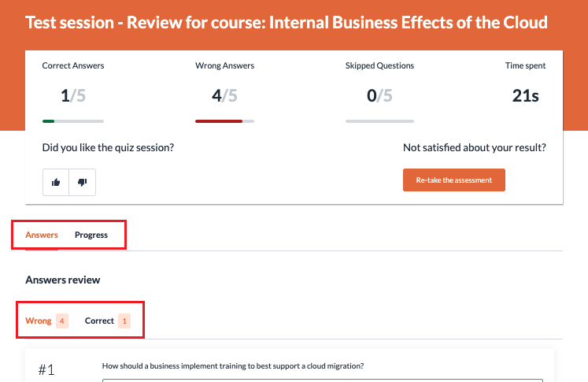This screenshot has width=588, height=382.
Task: Click the Time spent 21s value
Action: [525, 96]
